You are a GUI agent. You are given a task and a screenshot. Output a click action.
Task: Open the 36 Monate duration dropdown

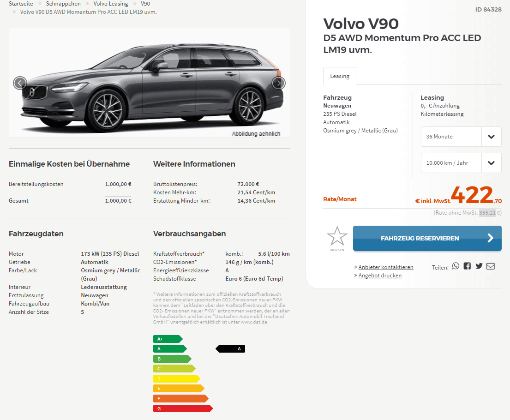(x=461, y=137)
